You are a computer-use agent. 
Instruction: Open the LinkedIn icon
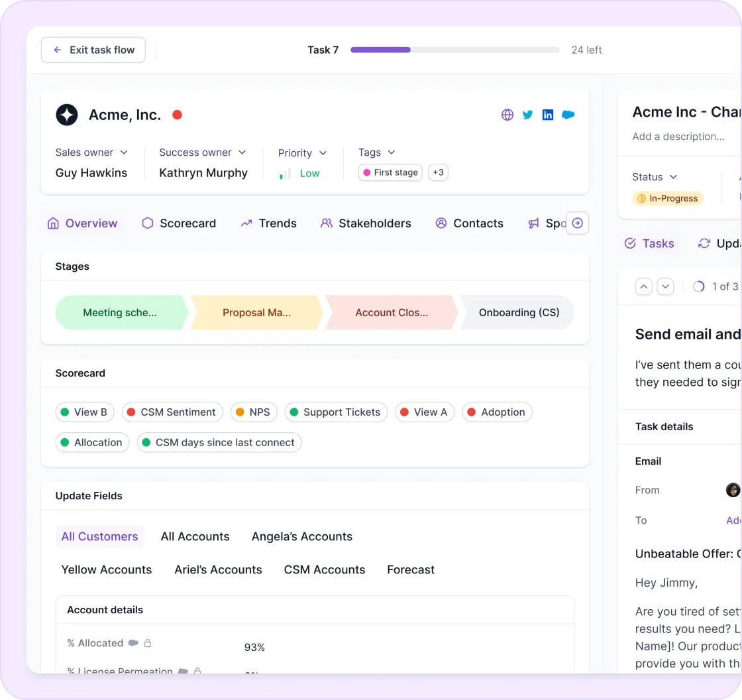[548, 115]
